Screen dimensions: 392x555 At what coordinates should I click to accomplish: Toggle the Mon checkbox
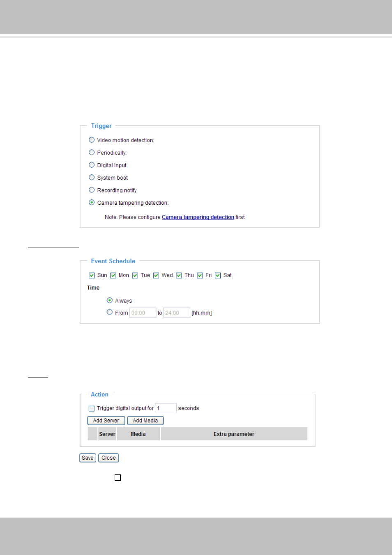[x=113, y=275]
